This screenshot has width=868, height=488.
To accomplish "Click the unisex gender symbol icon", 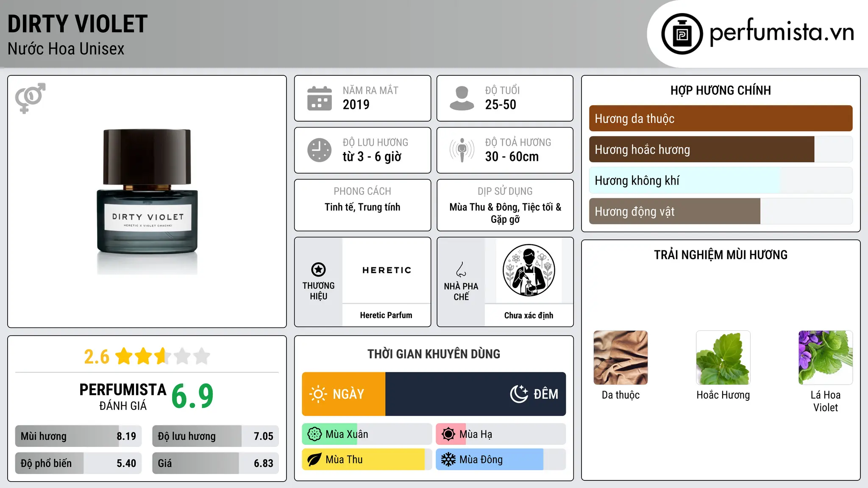I will (x=30, y=98).
